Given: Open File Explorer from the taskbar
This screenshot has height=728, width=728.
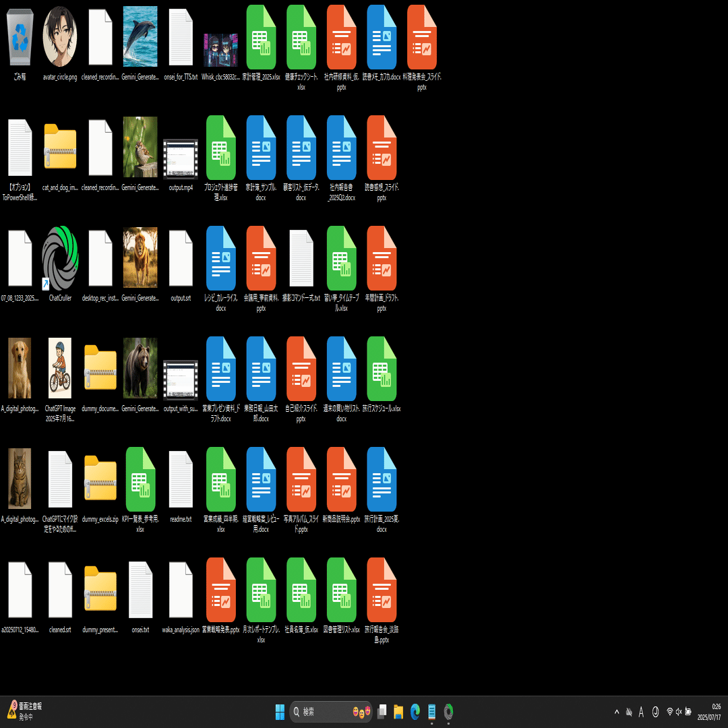Looking at the screenshot, I should click(x=398, y=712).
